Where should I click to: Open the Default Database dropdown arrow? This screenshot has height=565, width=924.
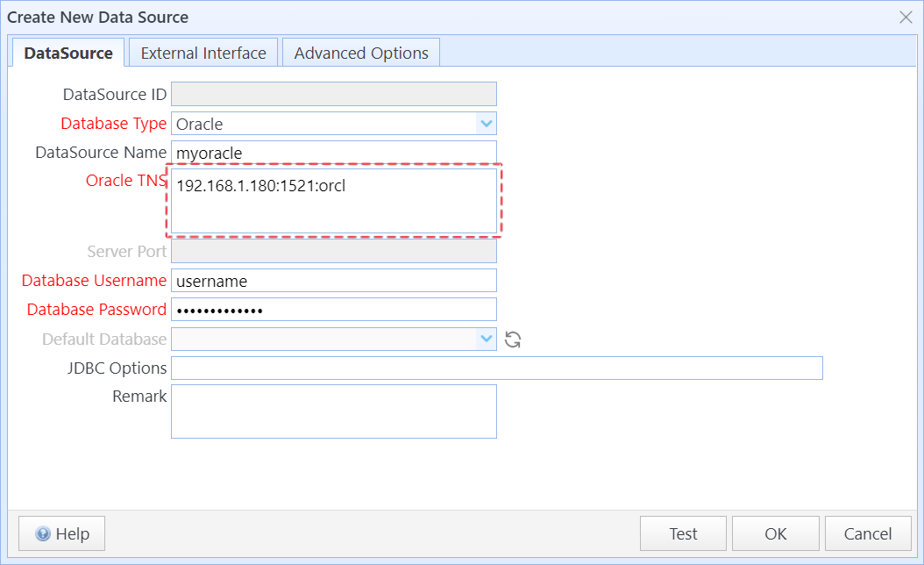point(487,340)
